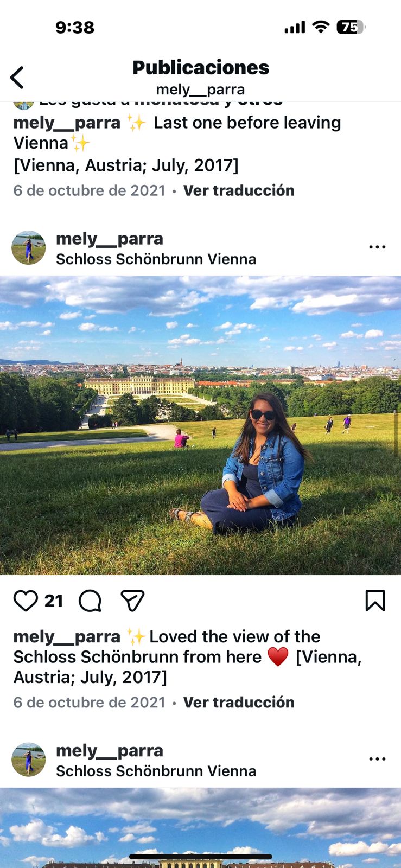The width and height of the screenshot is (401, 868).
Task: Open mely__parra in the 'Loved the view' caption
Action: [67, 637]
